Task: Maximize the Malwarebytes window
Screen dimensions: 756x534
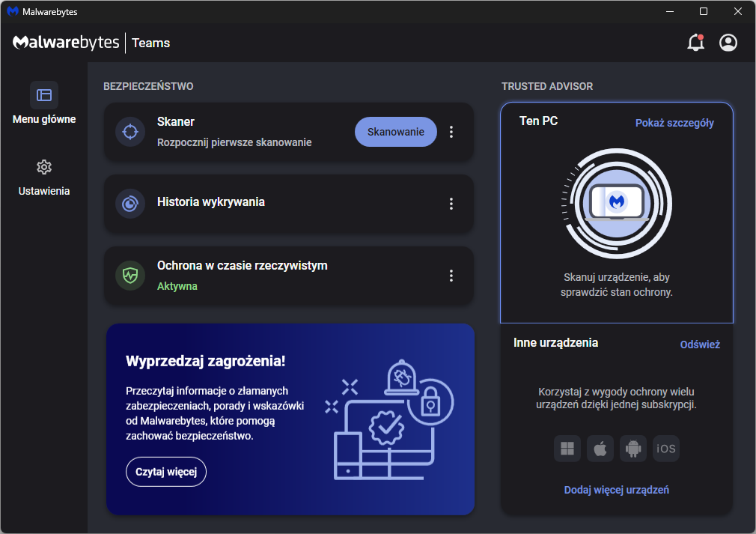Action: [704, 11]
